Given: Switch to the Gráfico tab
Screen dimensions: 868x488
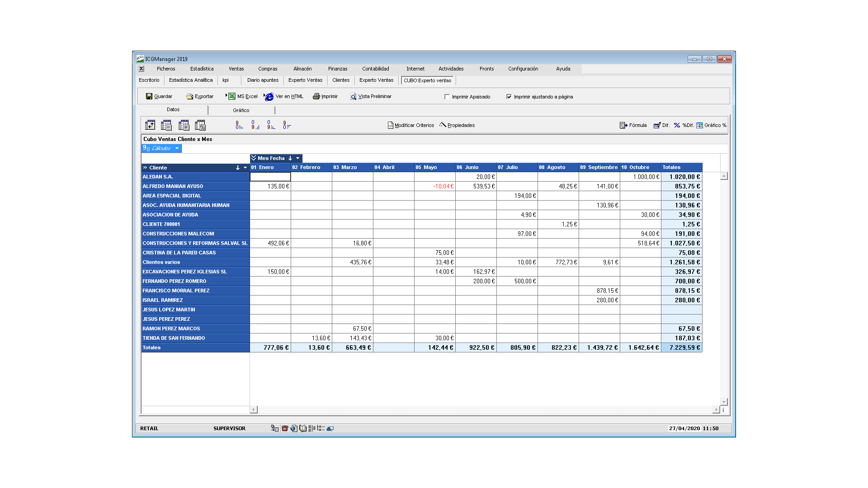Looking at the screenshot, I should pyautogui.click(x=241, y=110).
